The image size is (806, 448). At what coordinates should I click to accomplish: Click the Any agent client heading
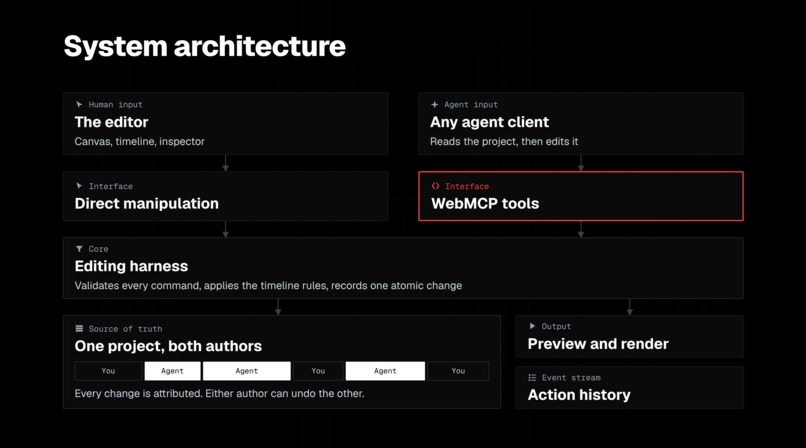pos(489,122)
